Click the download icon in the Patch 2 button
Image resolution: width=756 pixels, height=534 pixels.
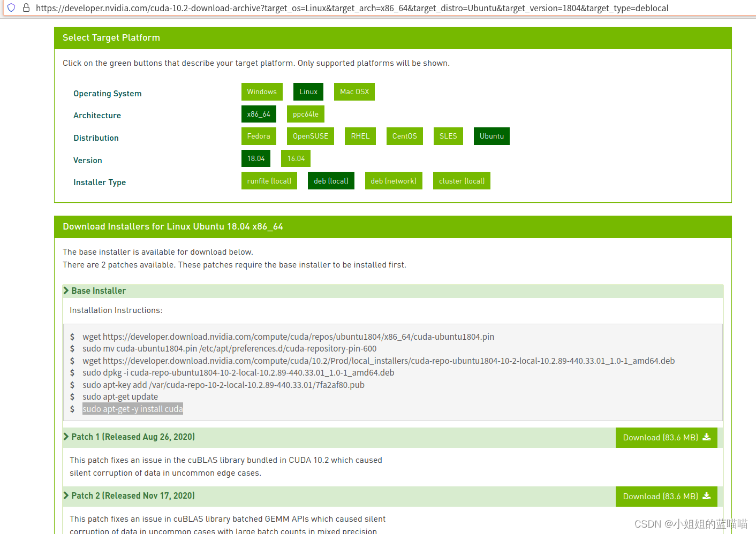[x=707, y=496]
